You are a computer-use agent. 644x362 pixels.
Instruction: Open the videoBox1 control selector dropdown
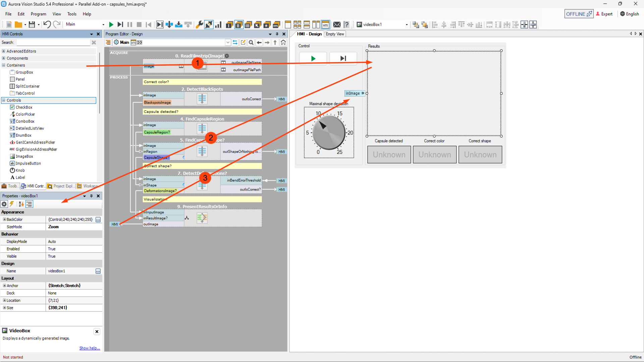(x=407, y=24)
